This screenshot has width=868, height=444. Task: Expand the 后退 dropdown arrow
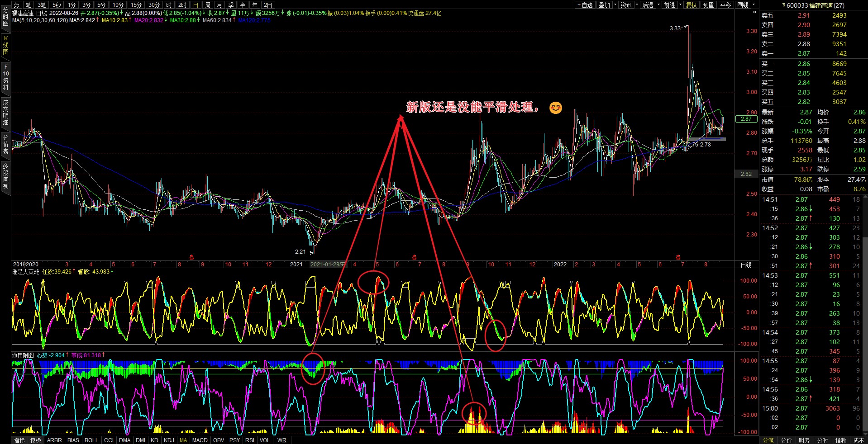[658, 5]
